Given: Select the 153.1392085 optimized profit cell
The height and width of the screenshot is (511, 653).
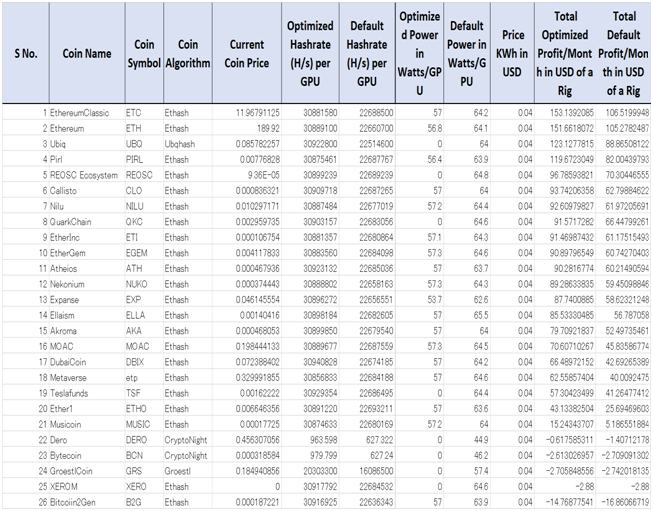Looking at the screenshot, I should pos(565,112).
